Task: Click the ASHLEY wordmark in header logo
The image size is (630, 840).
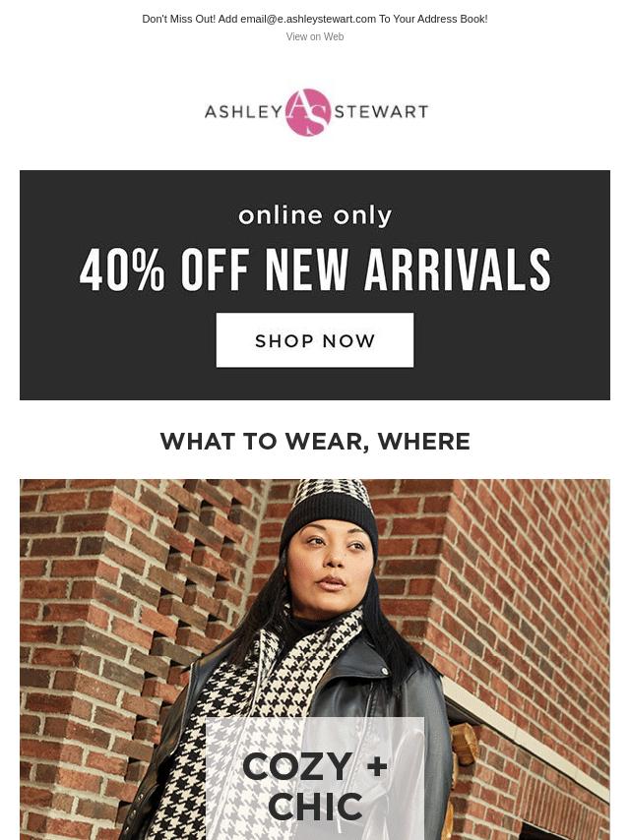Action: [243, 112]
